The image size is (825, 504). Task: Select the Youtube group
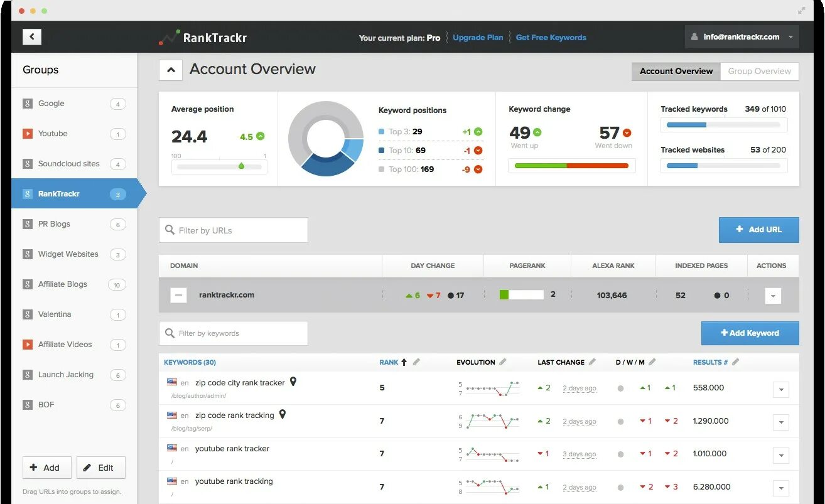[x=74, y=134]
